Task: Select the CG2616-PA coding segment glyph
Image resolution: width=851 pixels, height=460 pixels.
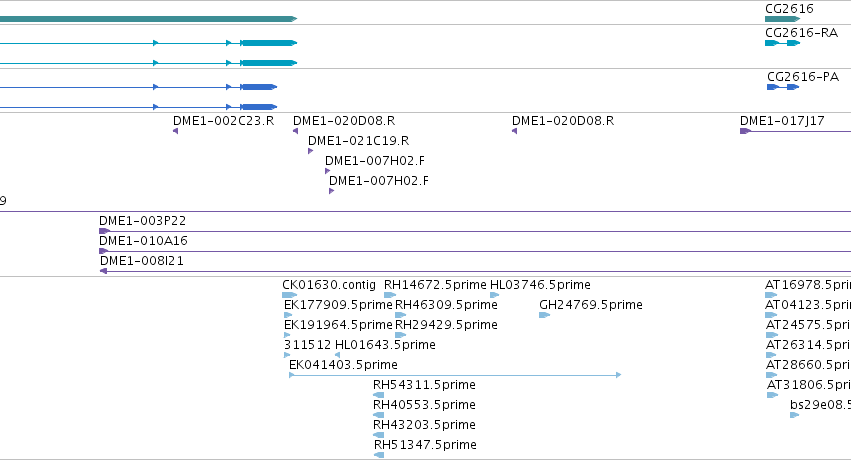Action: pos(783,87)
